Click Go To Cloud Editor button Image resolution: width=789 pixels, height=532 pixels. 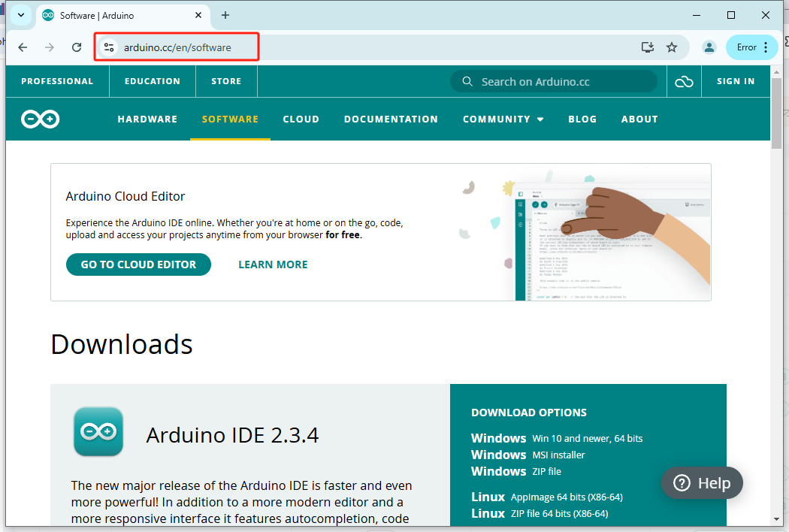tap(138, 264)
